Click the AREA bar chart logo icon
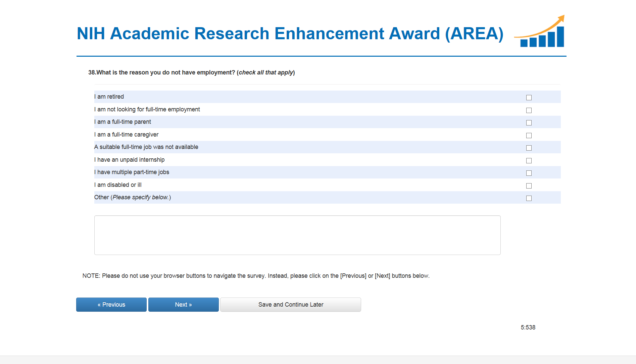 540,32
